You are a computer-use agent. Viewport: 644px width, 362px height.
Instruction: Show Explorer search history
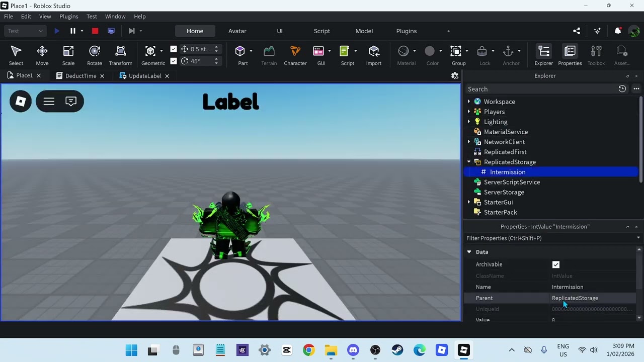622,89
